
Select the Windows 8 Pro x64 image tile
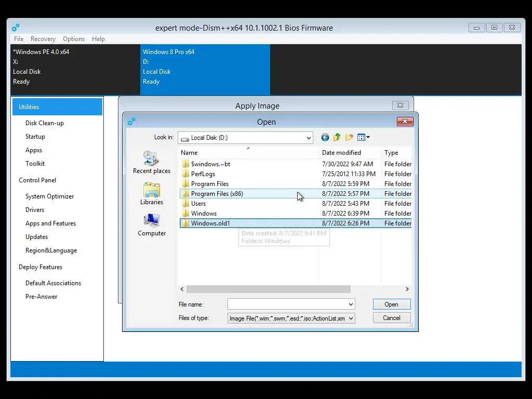point(205,70)
